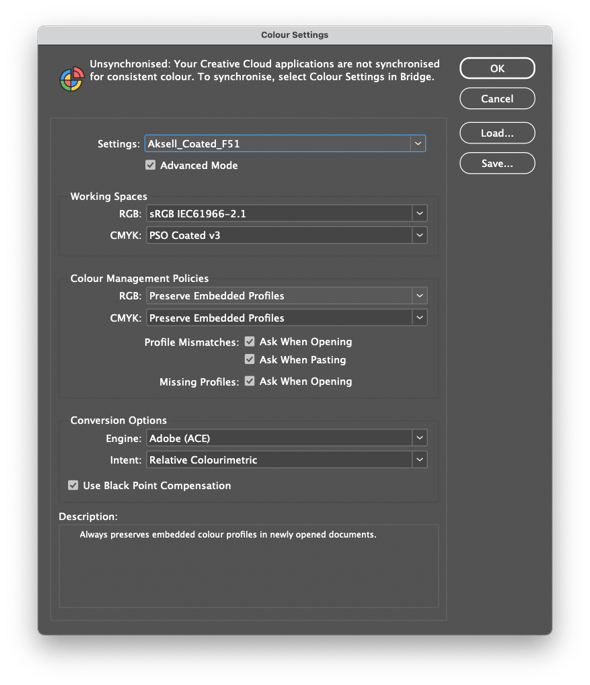Image resolution: width=590 pixels, height=685 pixels.
Task: Toggle Use Black Point Compensation
Action: click(73, 485)
